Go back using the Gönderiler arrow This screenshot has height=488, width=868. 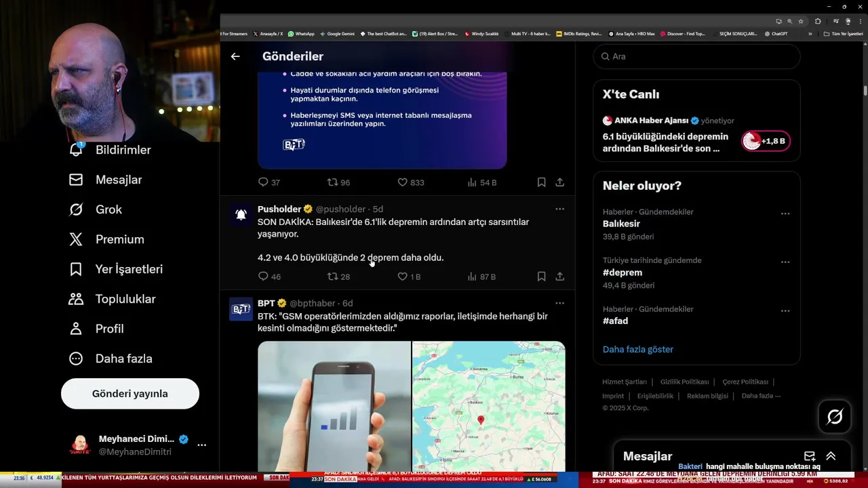click(x=235, y=56)
